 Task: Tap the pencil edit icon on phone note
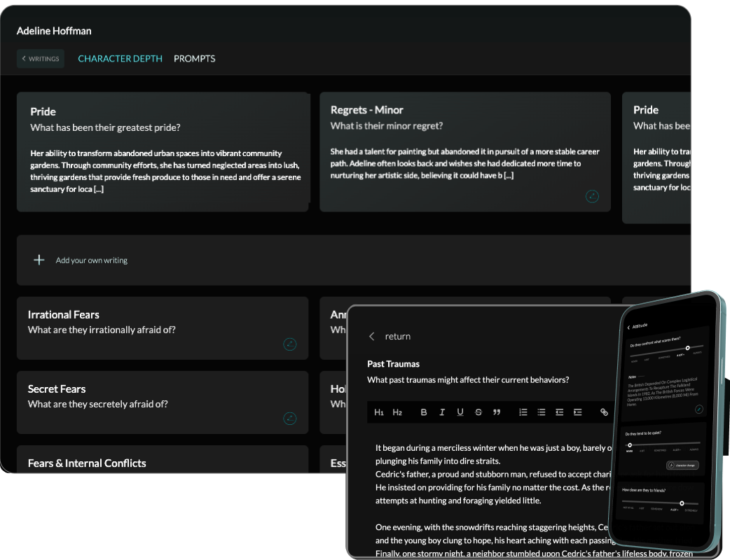click(698, 409)
